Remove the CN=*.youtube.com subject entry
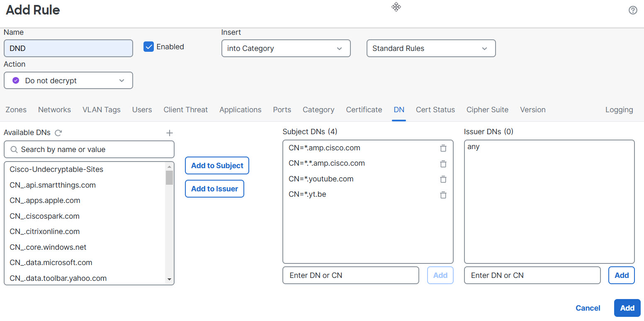This screenshot has height=321, width=644. coord(443,179)
